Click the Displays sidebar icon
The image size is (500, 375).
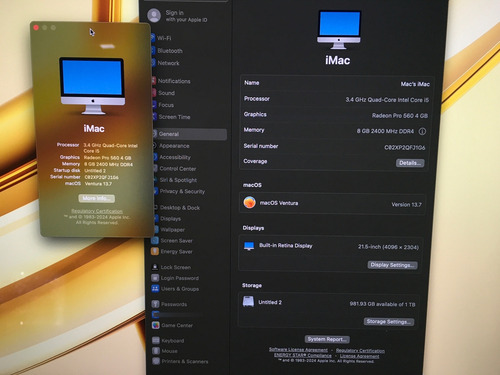click(x=156, y=218)
